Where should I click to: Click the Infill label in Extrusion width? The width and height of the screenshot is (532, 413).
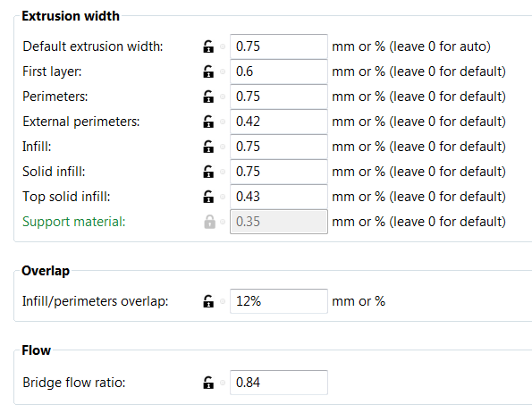tap(37, 147)
